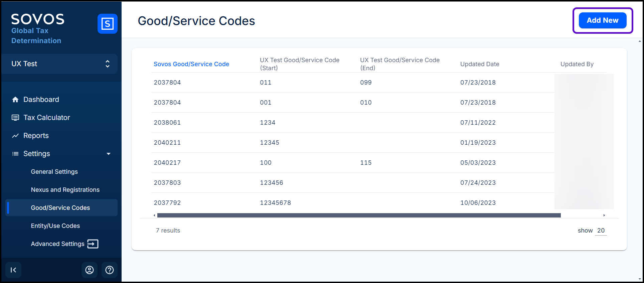Open General Settings in sidebar

54,172
